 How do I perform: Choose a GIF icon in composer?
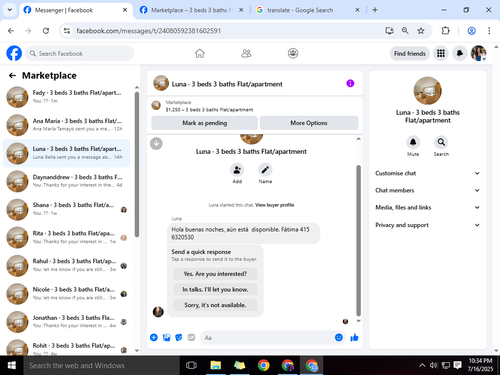pyautogui.click(x=191, y=337)
